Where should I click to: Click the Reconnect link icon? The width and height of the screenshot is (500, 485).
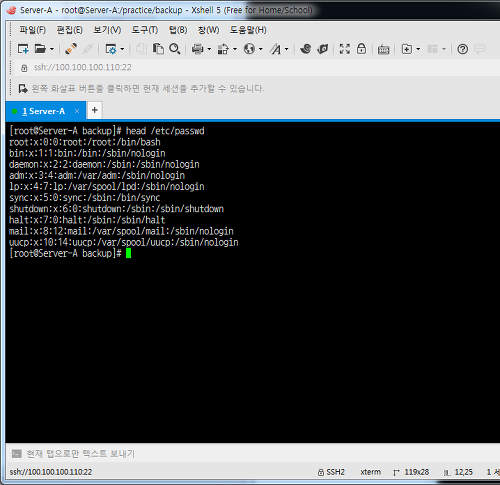(71, 49)
